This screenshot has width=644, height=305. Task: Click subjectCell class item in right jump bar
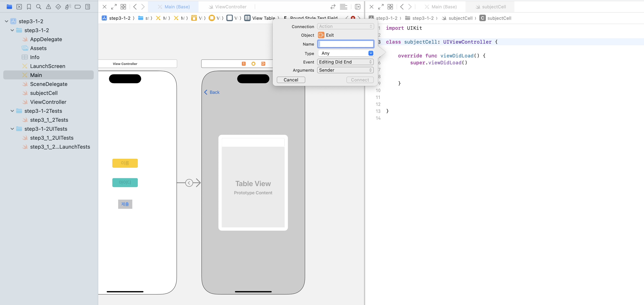coord(495,18)
